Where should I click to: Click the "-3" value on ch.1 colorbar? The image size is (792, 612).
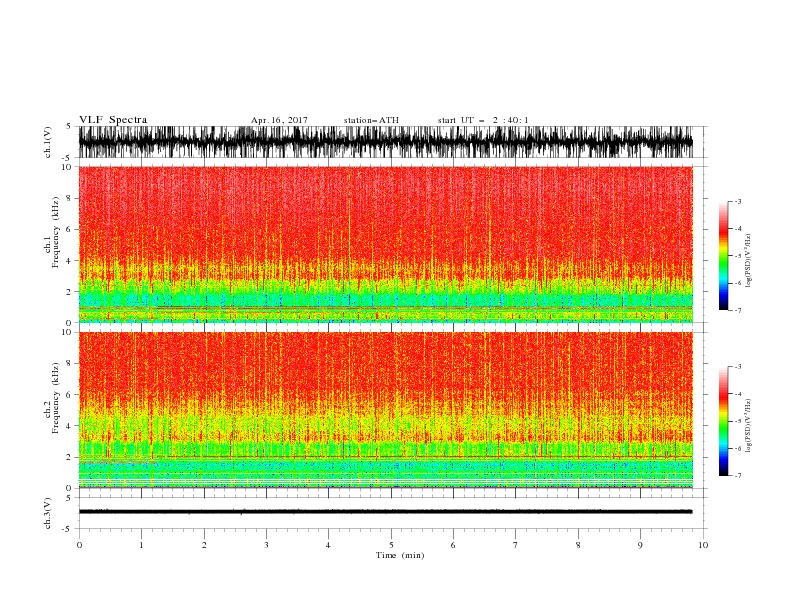click(x=738, y=201)
